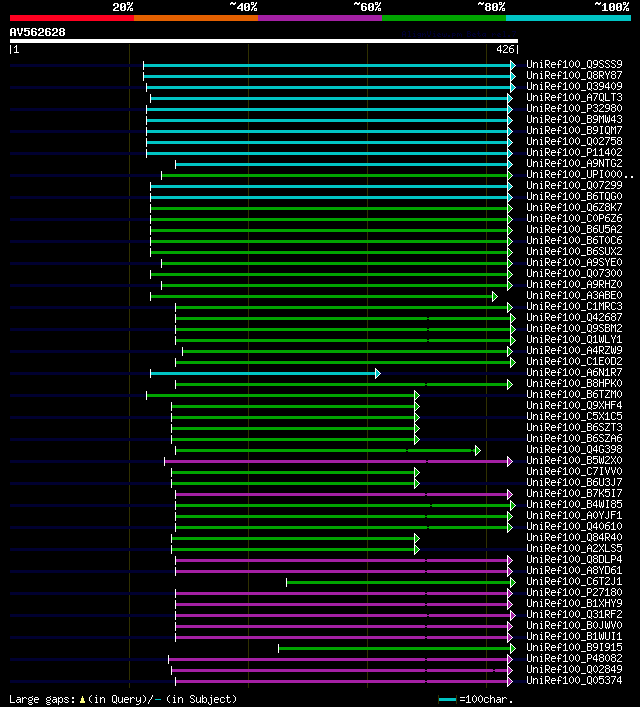Viewport: 640px width, 707px height.
Task: Click the UniRef100_B8HPK0 label
Action: 574,383
